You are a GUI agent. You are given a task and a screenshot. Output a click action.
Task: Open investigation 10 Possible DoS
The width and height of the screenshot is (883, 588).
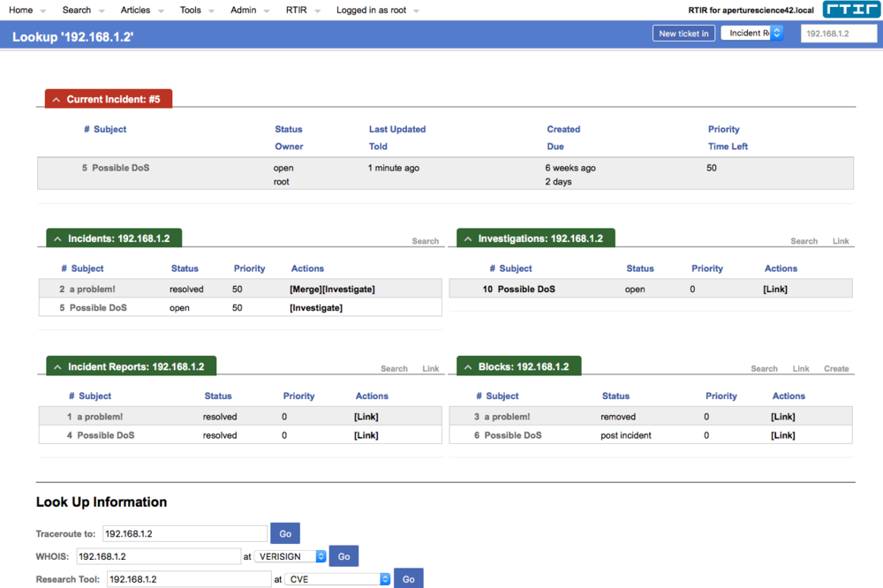(526, 289)
